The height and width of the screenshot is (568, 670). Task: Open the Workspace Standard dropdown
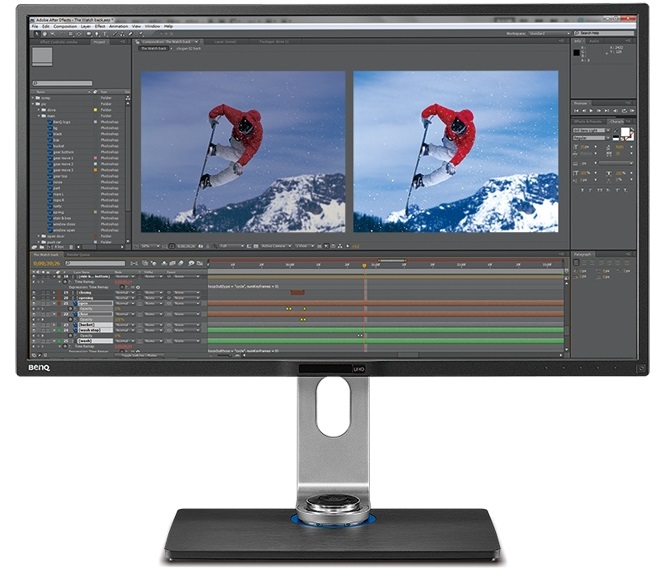pyautogui.click(x=550, y=33)
